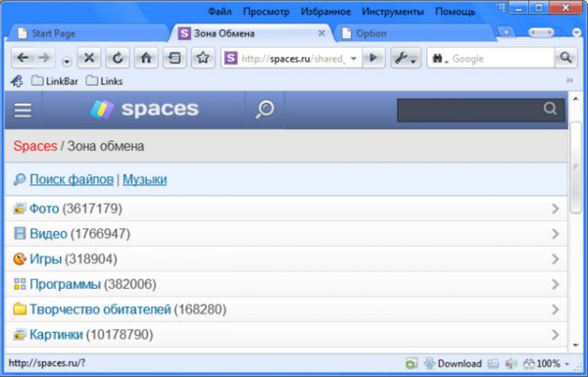Viewport: 588px width, 377px height.
Task: Open the Фото category
Action: click(x=286, y=209)
